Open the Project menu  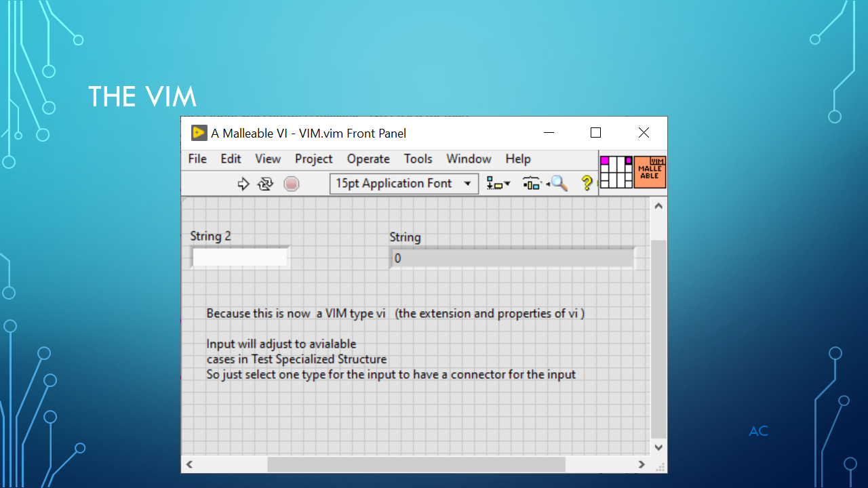tap(313, 159)
